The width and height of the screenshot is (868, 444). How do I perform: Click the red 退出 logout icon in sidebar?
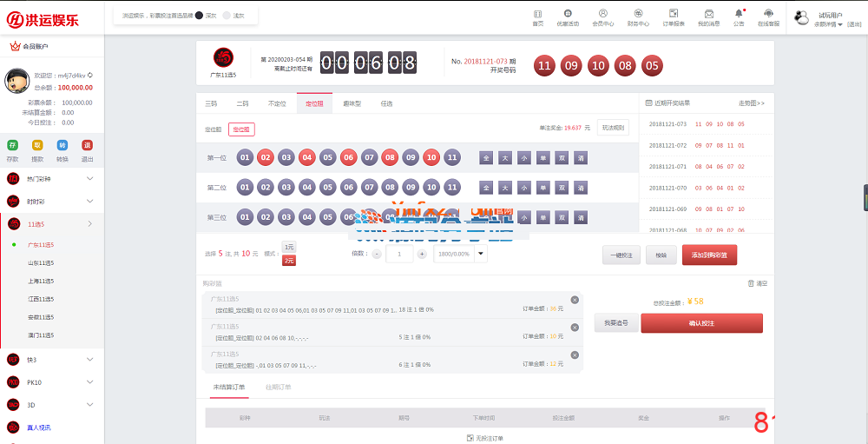coord(87,145)
